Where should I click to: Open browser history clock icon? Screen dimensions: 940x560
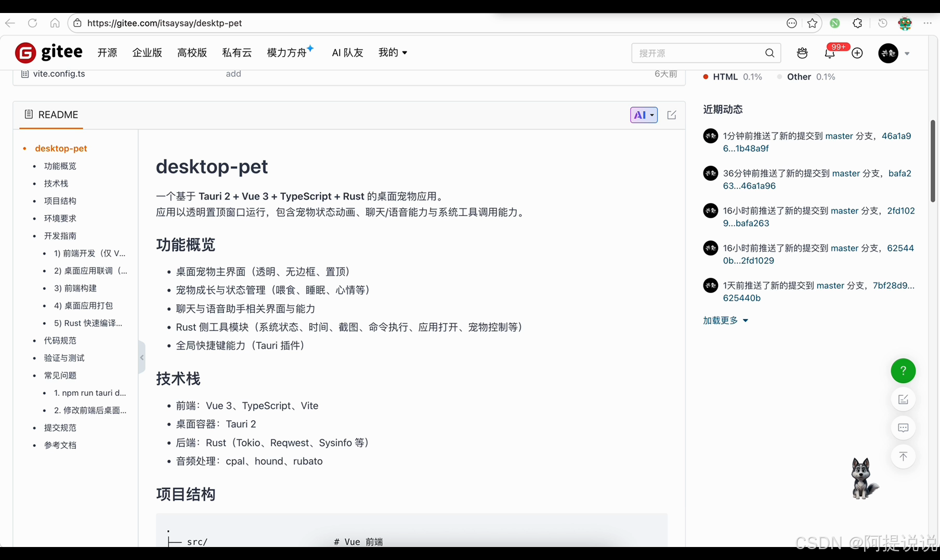tap(882, 23)
